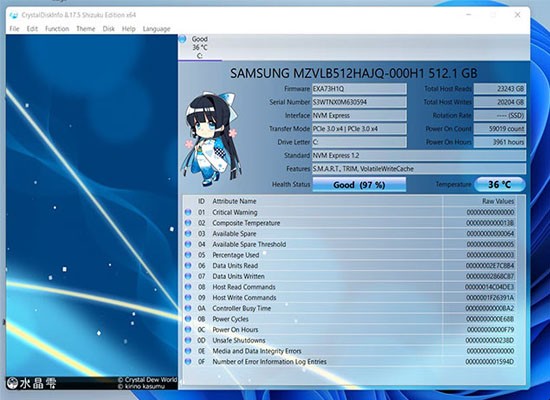This screenshot has height=400, width=550.
Task: Click raw value 0000002E7C8B4
Action: [490, 266]
